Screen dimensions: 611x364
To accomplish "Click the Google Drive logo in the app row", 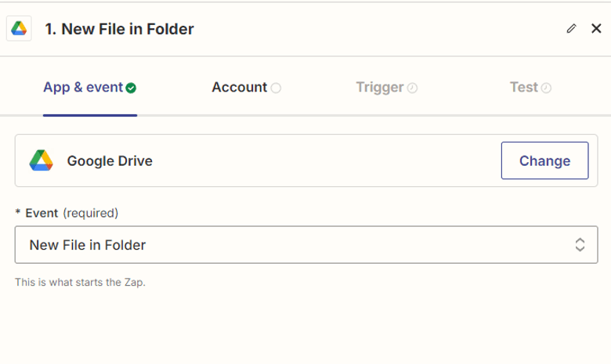I will pyautogui.click(x=41, y=160).
